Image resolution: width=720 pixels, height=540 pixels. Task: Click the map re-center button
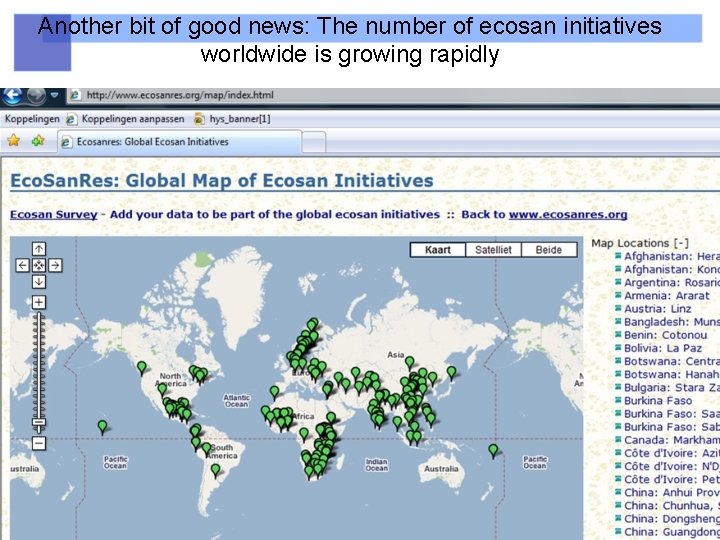click(39, 265)
